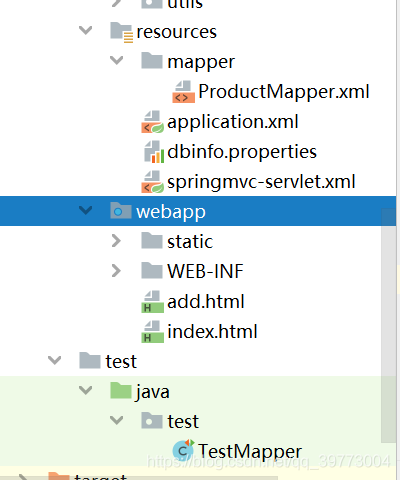Expand the WEB-INF folder
The width and height of the screenshot is (400, 480).
point(116,271)
